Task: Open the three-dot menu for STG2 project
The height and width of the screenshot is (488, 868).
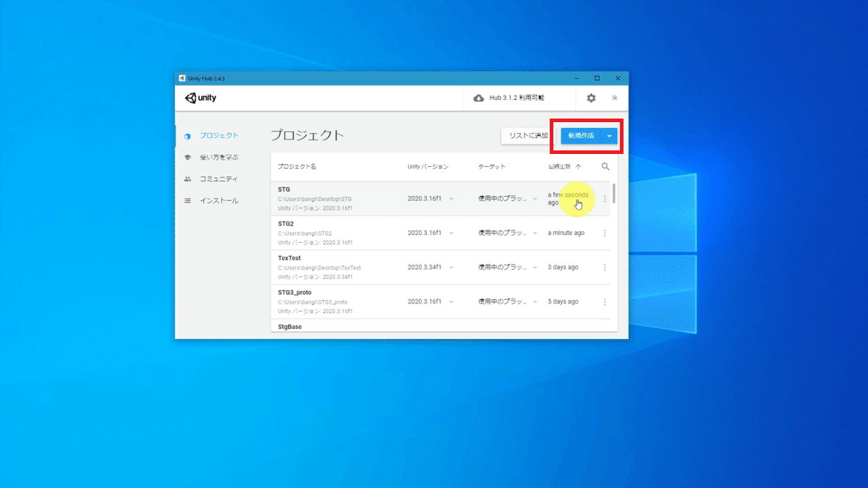Action: 605,233
